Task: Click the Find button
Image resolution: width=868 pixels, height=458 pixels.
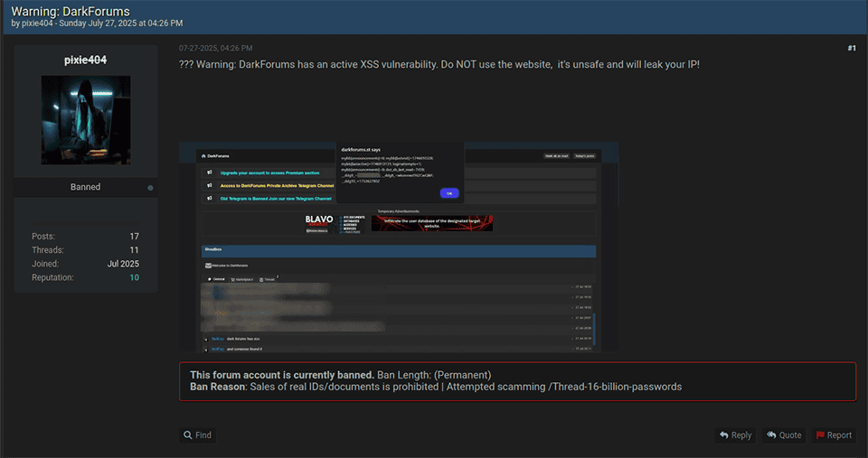Action: coord(198,435)
